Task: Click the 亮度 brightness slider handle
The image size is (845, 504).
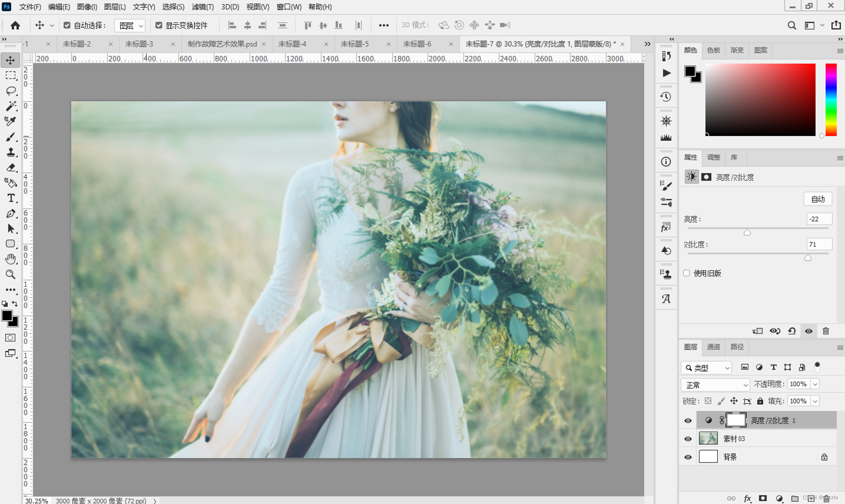Action: point(747,232)
